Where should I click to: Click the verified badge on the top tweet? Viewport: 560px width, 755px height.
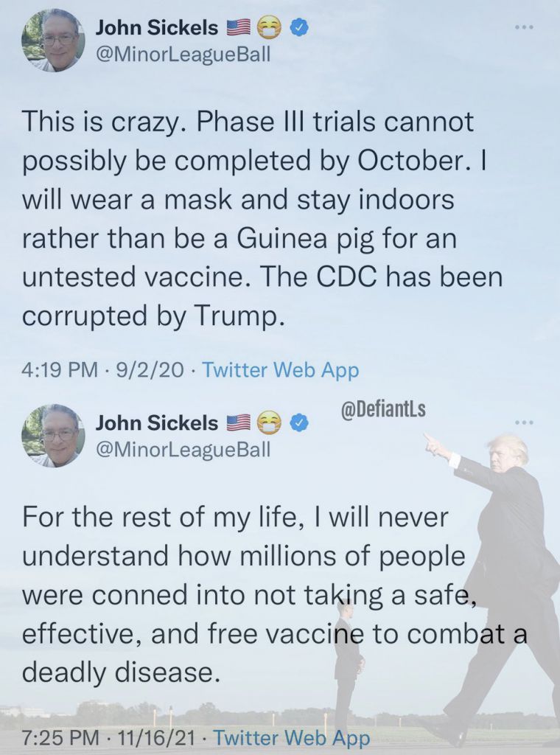click(x=298, y=29)
